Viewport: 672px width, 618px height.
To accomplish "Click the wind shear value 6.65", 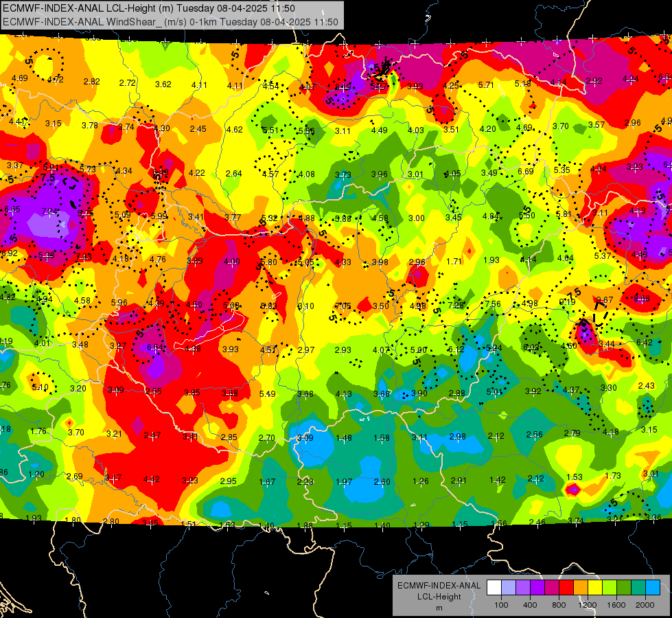I will 12,209.
